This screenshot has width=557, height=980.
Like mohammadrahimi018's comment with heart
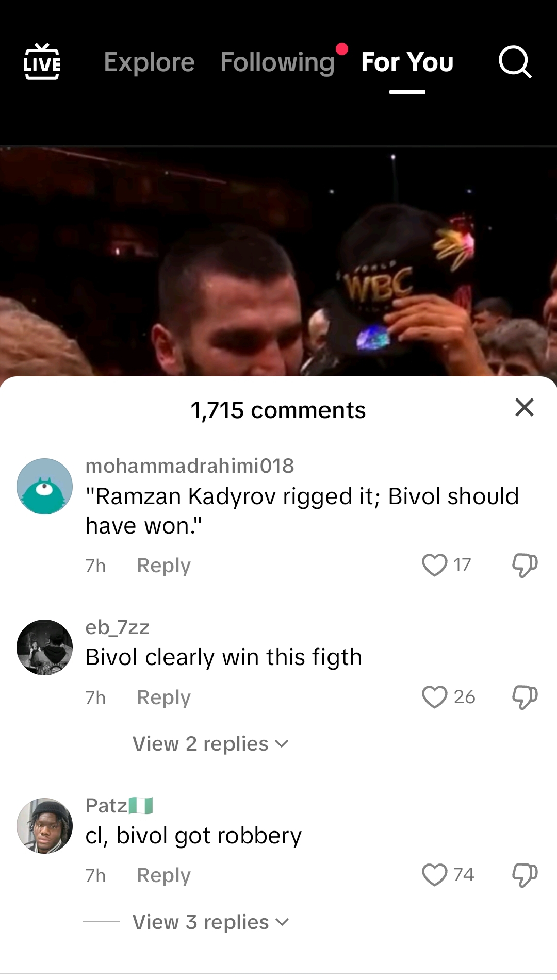tap(435, 565)
